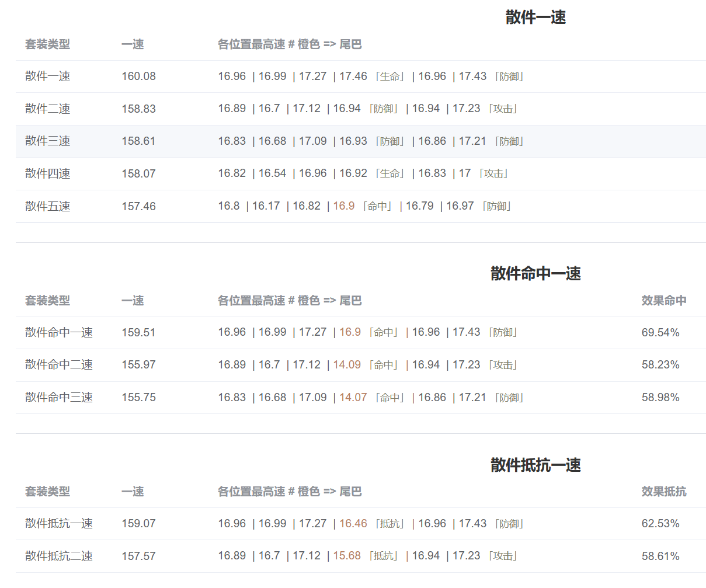Select the 155.75 speed value
Image resolution: width=706 pixels, height=588 pixels.
coord(138,398)
